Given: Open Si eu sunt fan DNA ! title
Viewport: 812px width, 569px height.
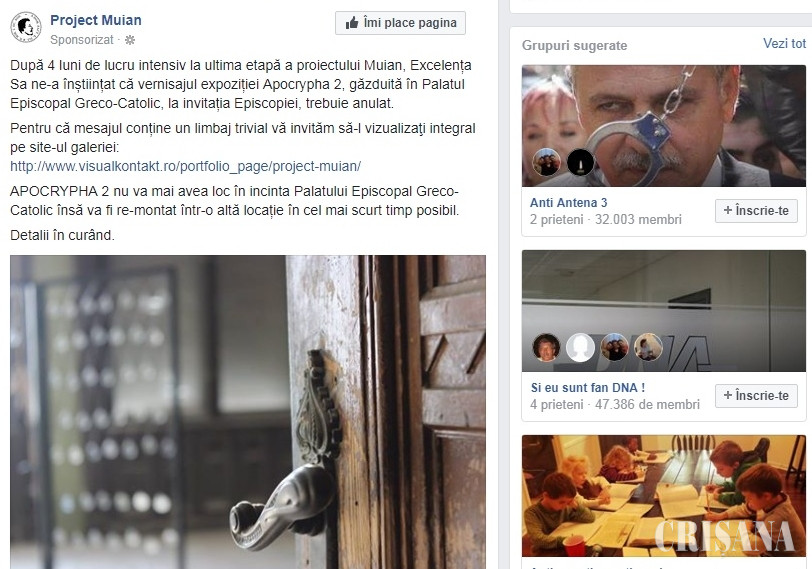Looking at the screenshot, I should [588, 388].
